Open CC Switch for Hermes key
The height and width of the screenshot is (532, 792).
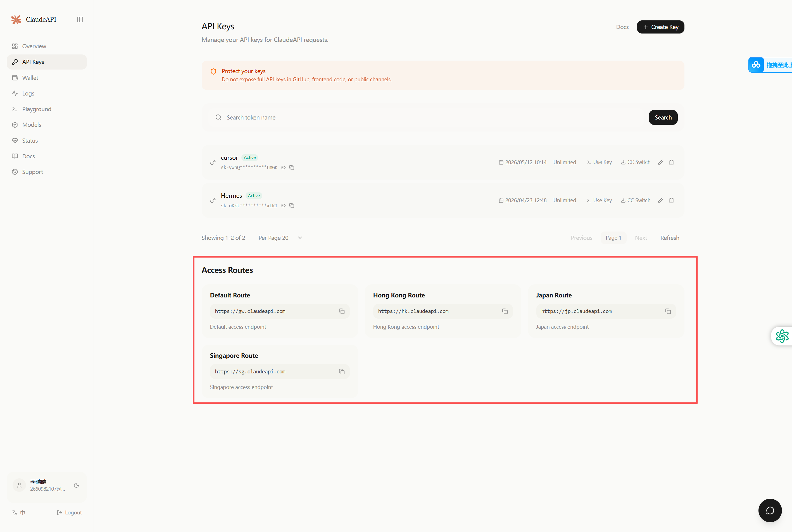(x=636, y=200)
